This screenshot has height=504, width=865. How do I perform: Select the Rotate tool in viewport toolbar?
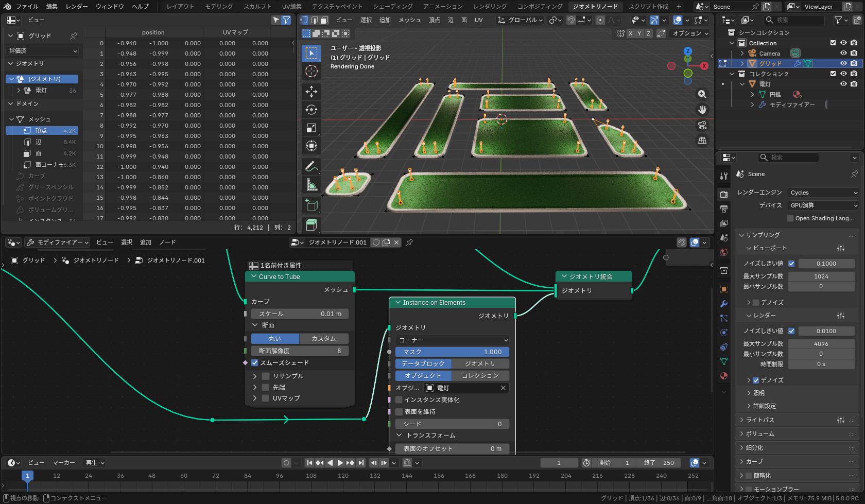[311, 110]
